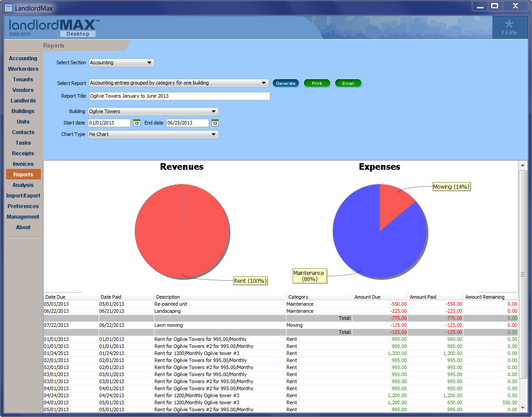Open the Select Report dropdown
This screenshot has width=532, height=417.
click(179, 83)
